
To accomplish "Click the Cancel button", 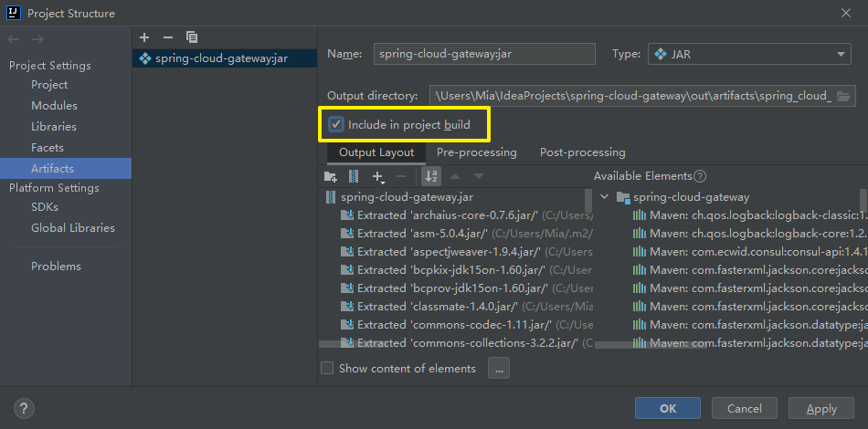I will [745, 409].
